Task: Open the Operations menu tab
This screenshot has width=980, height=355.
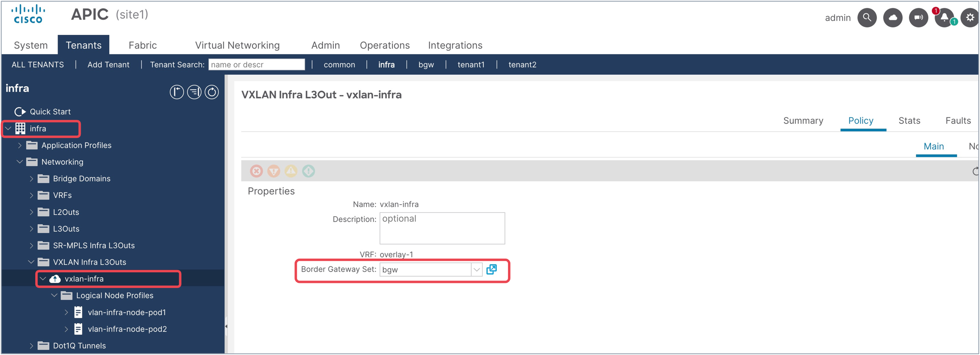Action: 385,45
